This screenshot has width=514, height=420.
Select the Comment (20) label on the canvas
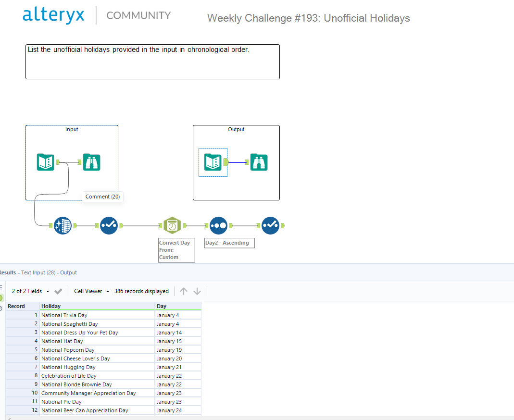coord(102,197)
